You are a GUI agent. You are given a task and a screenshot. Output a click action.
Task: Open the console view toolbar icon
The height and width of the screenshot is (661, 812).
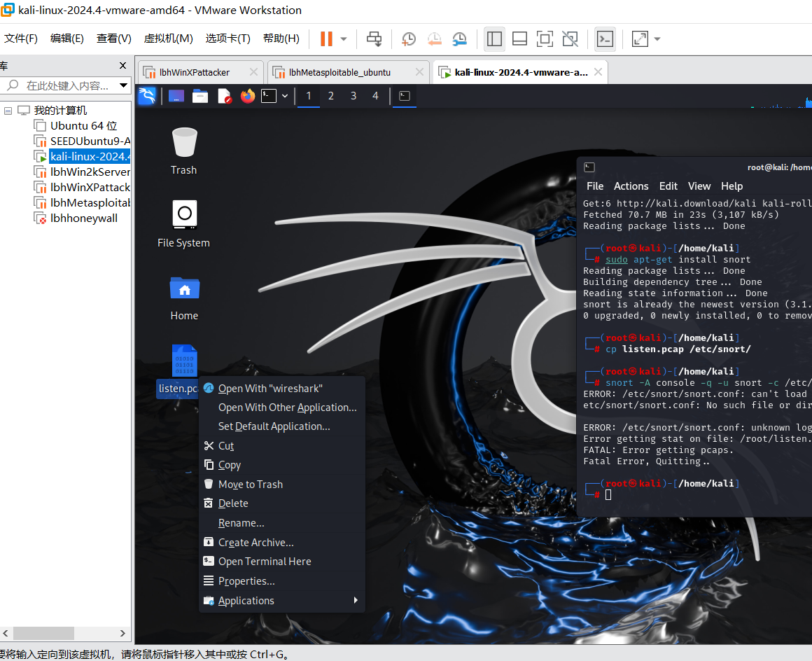[x=605, y=39]
